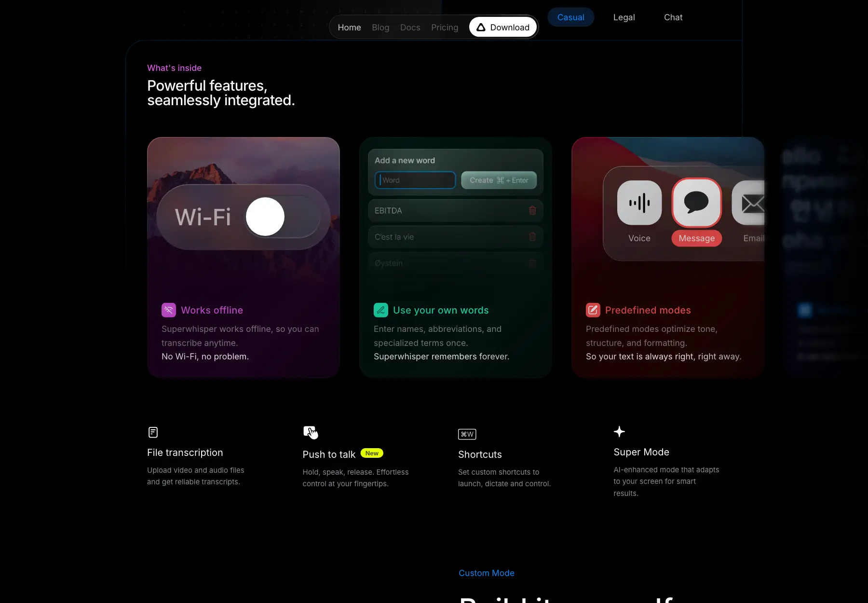Screen dimensions: 868x603
Task: Select the Voice mode icon
Action: click(x=639, y=203)
